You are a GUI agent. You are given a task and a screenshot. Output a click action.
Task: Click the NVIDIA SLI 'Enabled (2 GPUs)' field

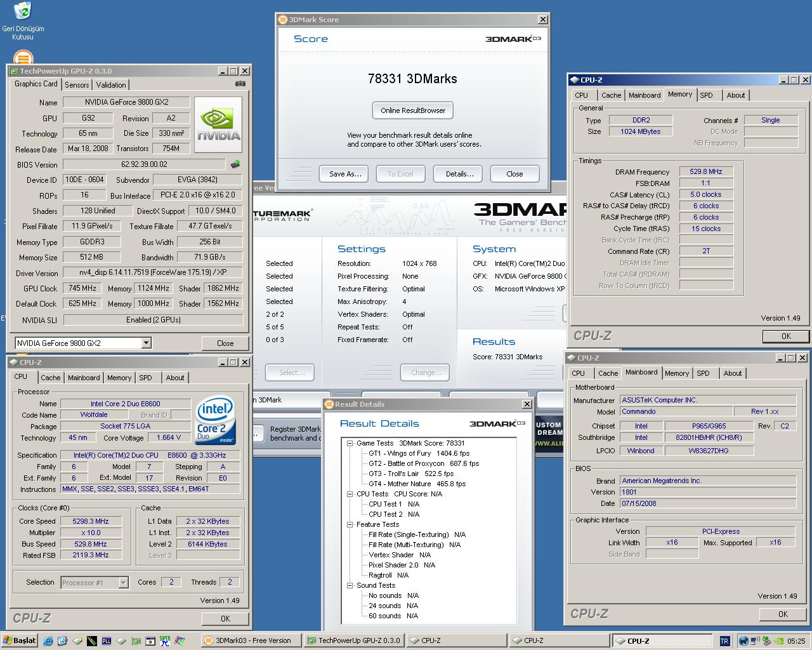tap(153, 320)
